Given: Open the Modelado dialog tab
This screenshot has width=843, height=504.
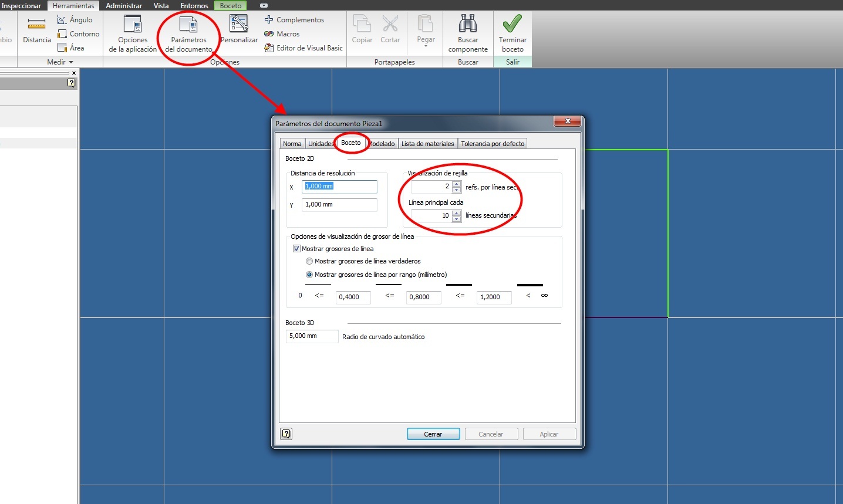Looking at the screenshot, I should click(383, 144).
